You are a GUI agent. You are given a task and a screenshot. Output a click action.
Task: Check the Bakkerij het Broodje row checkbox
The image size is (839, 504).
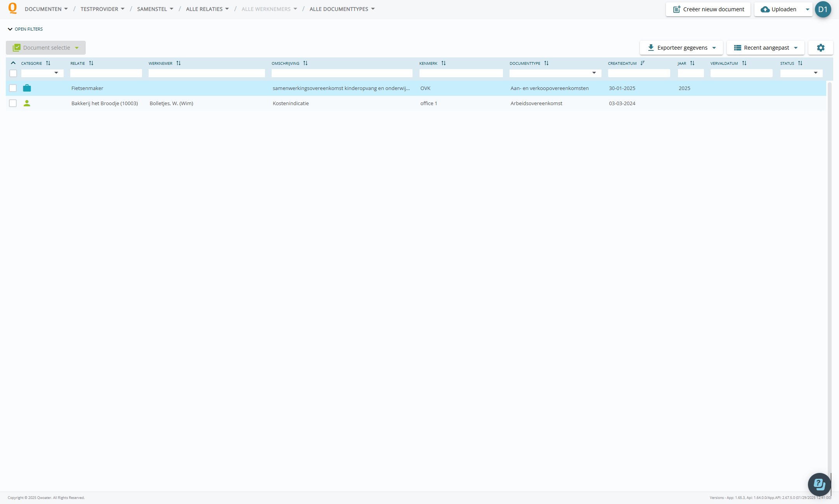13,103
